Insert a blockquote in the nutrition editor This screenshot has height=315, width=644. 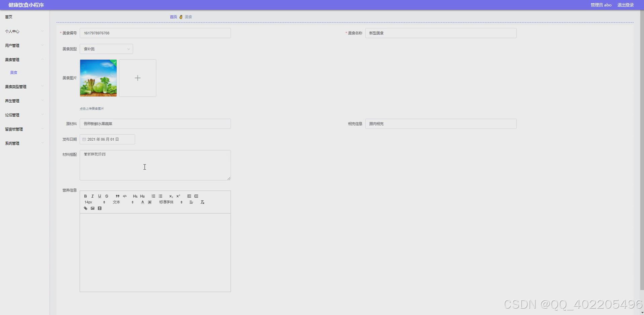coord(118,196)
